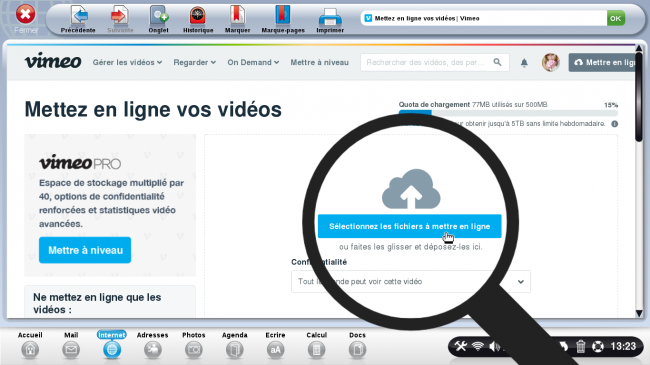Open the Mail application icon

click(71, 350)
